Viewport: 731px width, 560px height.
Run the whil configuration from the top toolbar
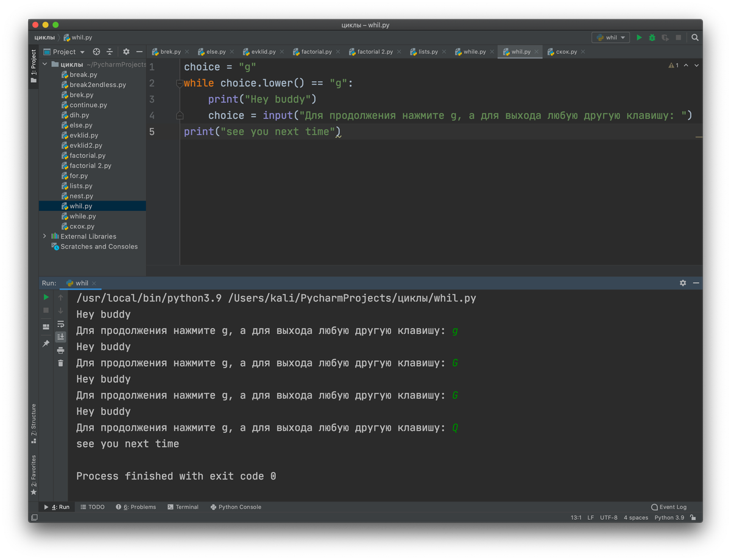coord(639,38)
